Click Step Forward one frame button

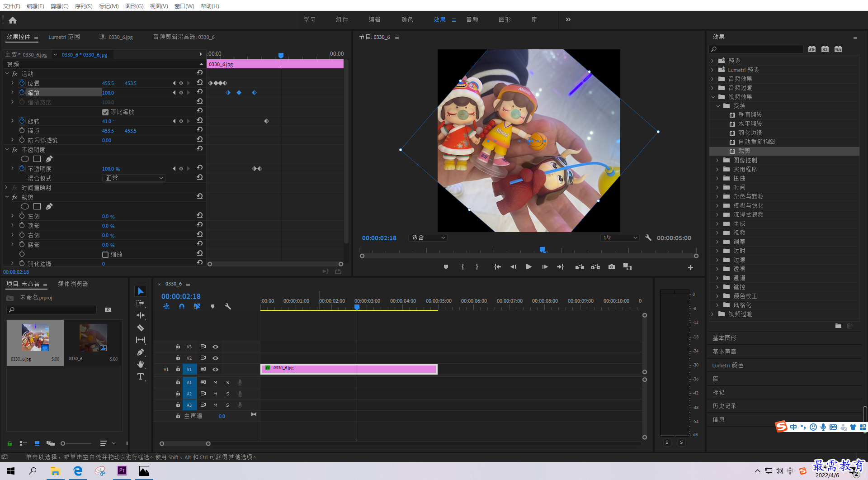point(545,267)
